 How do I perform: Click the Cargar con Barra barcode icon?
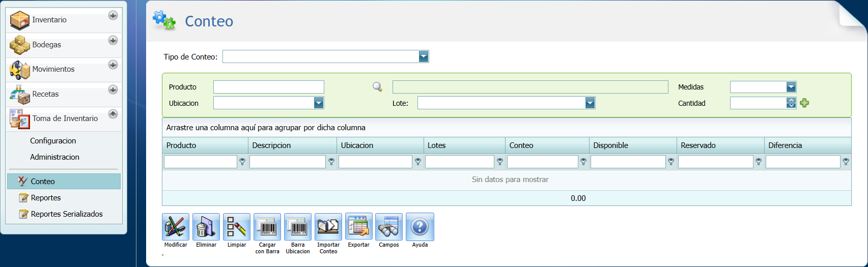point(267,227)
